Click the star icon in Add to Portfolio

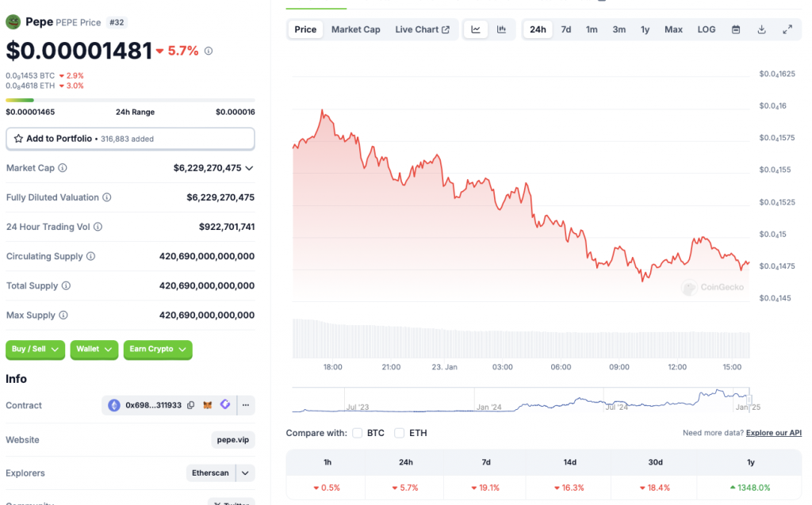(17, 138)
